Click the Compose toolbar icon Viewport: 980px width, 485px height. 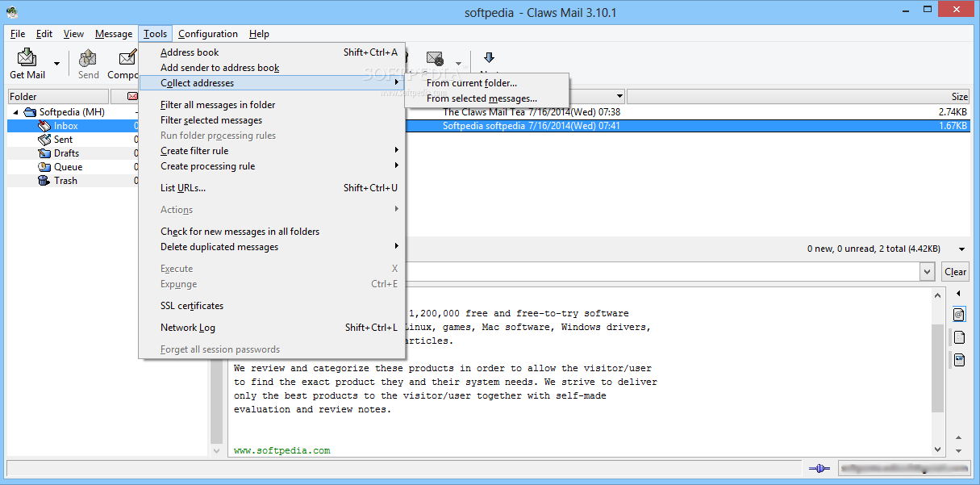click(127, 57)
